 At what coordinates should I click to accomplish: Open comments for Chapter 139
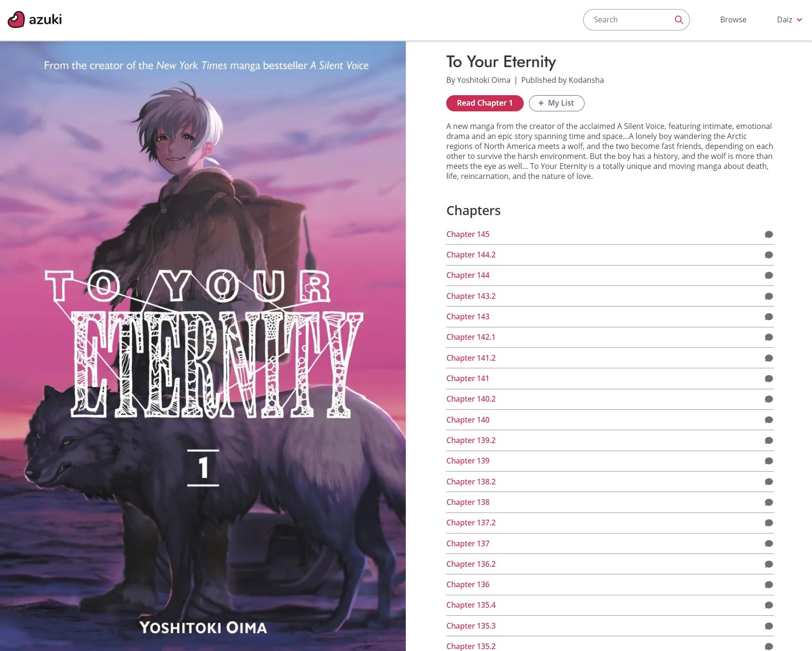coord(769,461)
